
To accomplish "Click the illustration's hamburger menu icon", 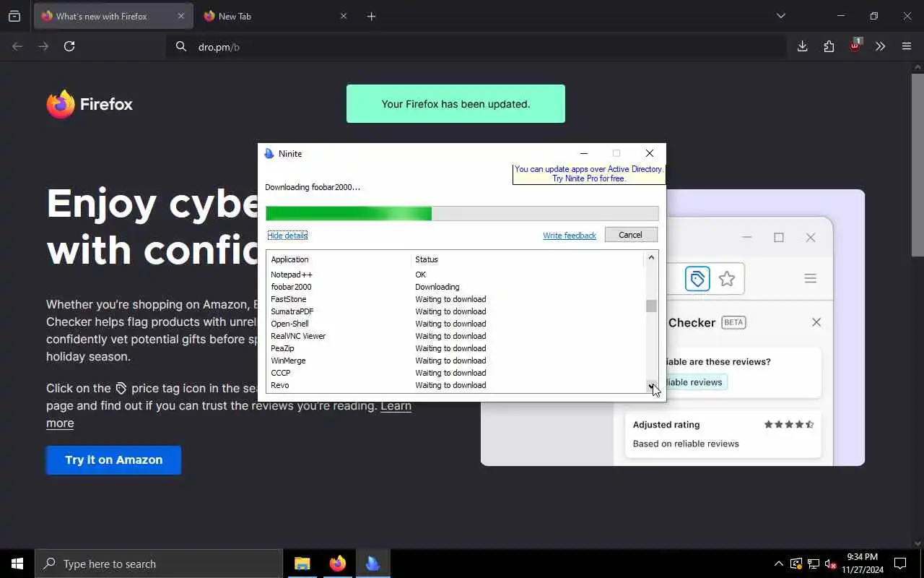I will 810,279.
